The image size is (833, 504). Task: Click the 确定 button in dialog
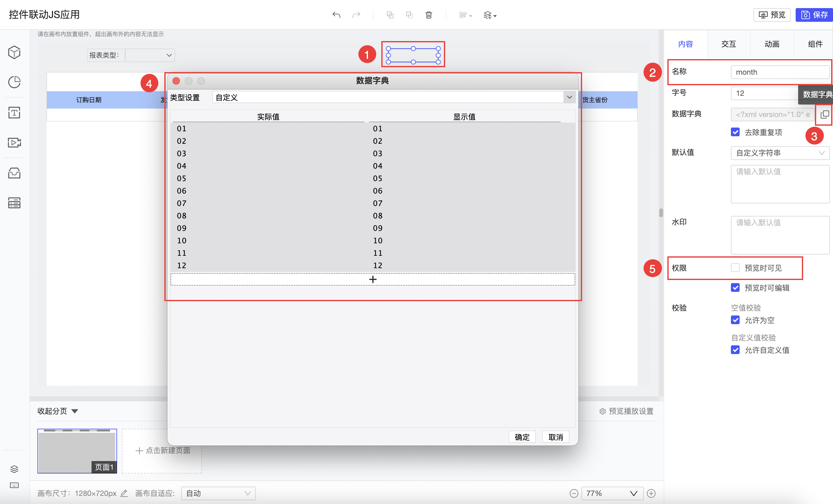tap(522, 437)
